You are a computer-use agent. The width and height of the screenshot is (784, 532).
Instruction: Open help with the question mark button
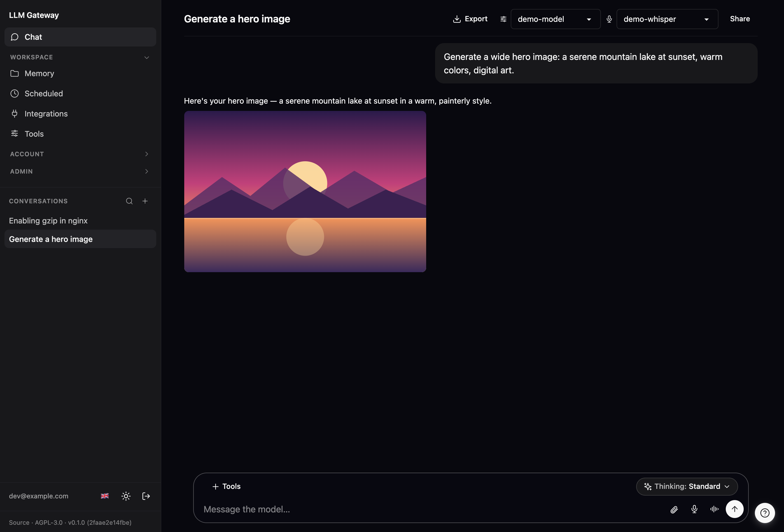[765, 513]
